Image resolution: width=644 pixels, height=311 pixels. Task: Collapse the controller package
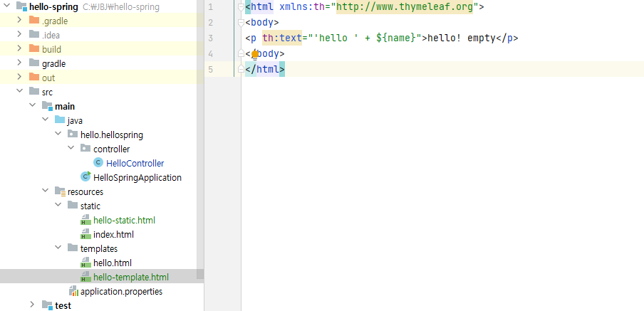[x=71, y=148]
